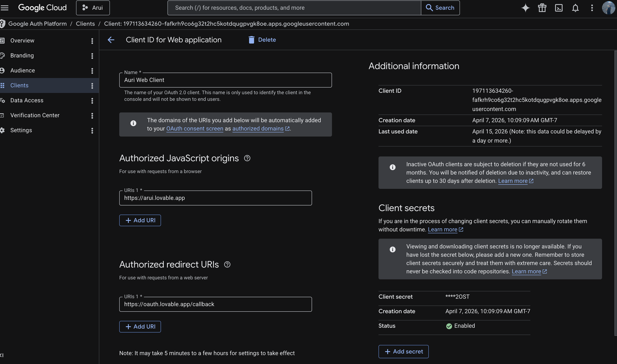Edit the client Name field
Screen dimensions: 617x364
pos(225,80)
